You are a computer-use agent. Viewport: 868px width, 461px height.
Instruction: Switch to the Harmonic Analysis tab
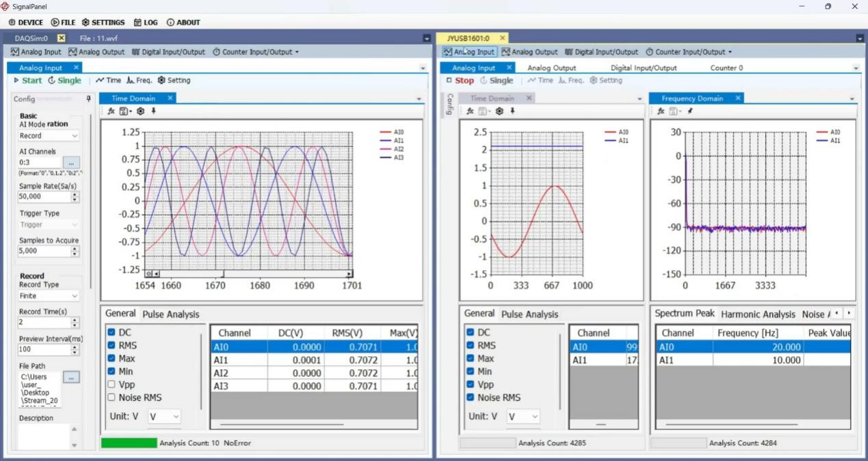pos(758,314)
